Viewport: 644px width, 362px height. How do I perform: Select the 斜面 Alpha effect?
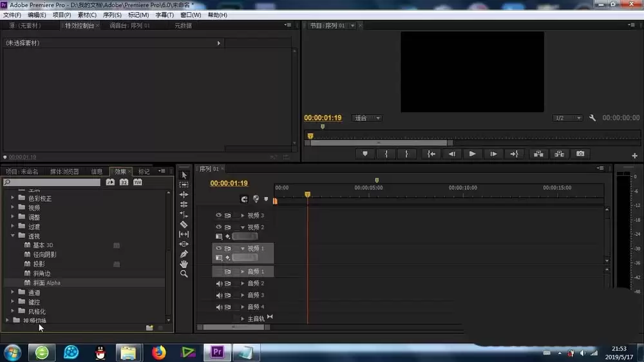point(46,283)
